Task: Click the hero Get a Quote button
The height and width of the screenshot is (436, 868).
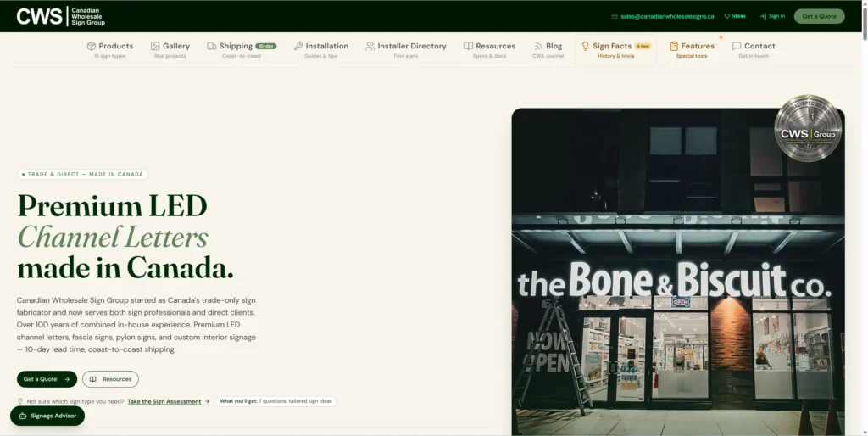Action: (47, 379)
